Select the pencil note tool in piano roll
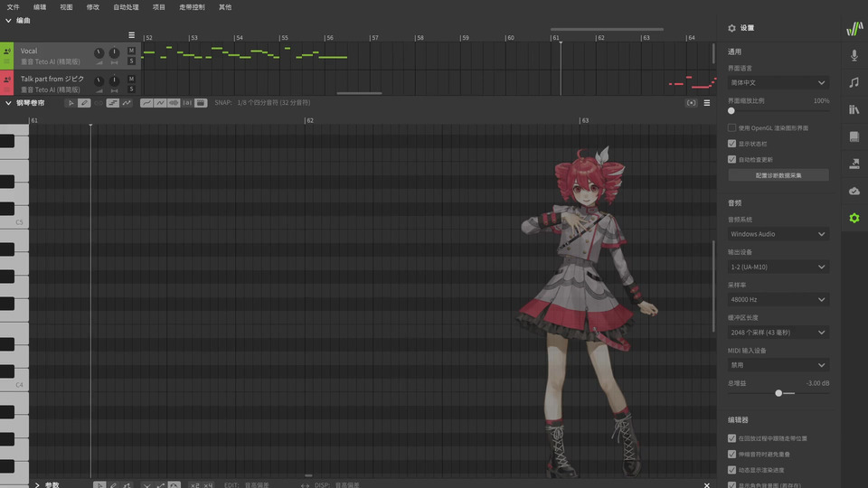Viewport: 868px width, 488px height. point(84,103)
